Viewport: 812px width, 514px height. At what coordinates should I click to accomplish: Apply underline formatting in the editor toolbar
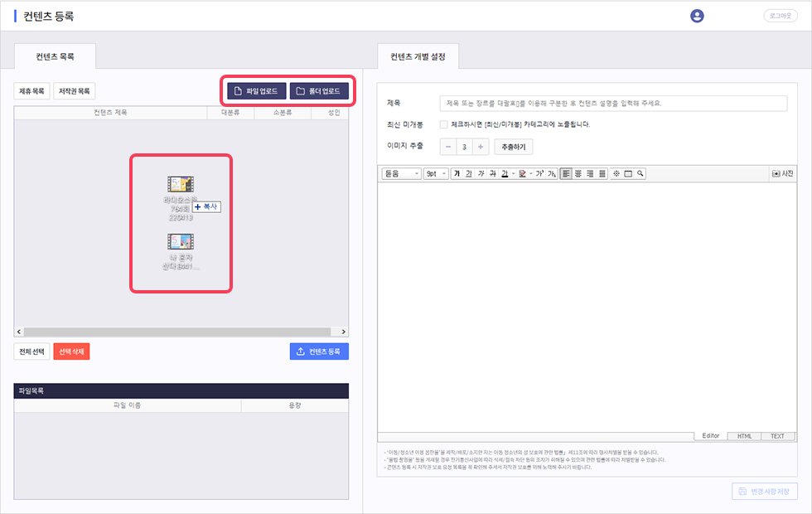[469, 173]
